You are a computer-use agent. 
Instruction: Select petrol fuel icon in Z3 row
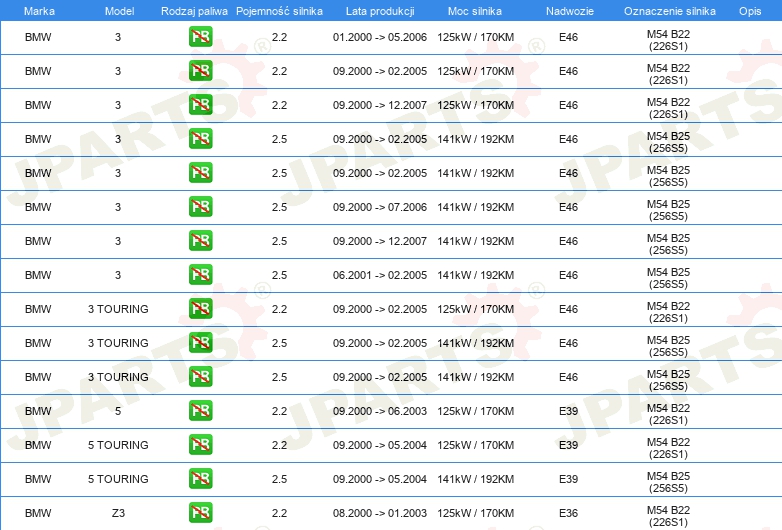(200, 513)
